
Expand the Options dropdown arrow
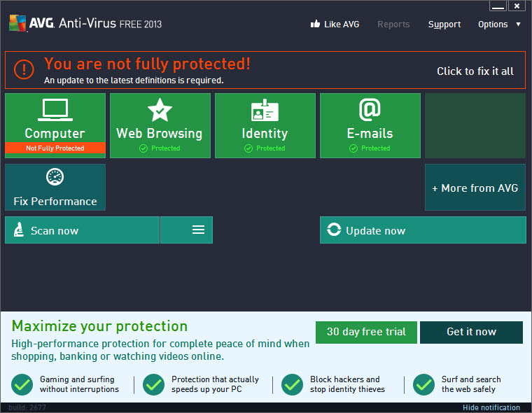[x=518, y=24]
